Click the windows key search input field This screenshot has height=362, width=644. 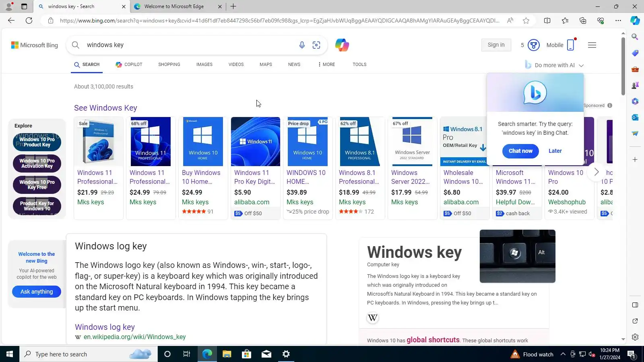(x=189, y=45)
